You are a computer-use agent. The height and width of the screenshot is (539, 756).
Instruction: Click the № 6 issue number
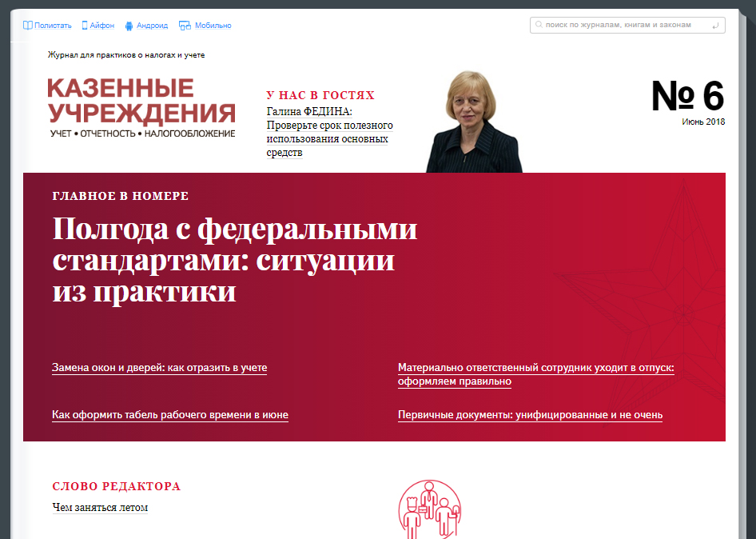click(x=687, y=95)
